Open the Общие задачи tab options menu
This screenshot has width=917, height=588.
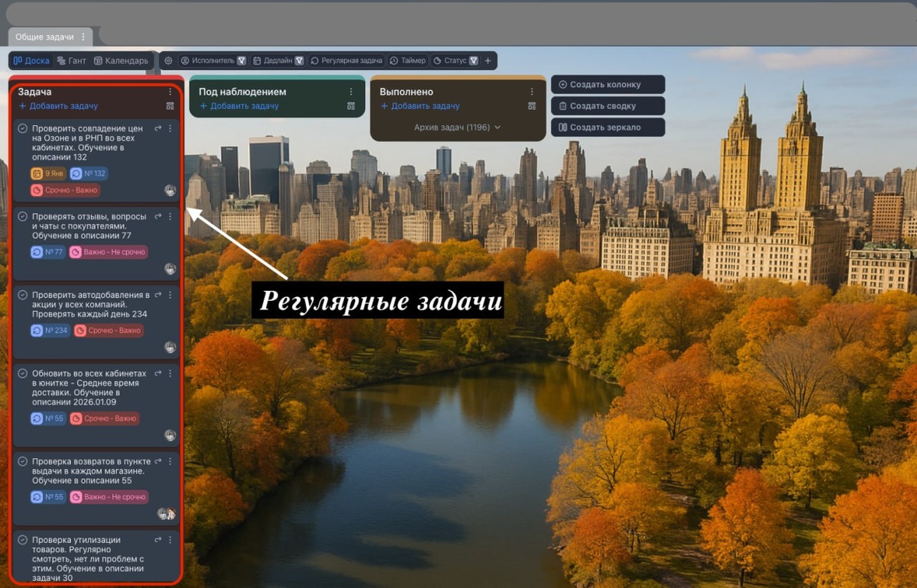83,37
